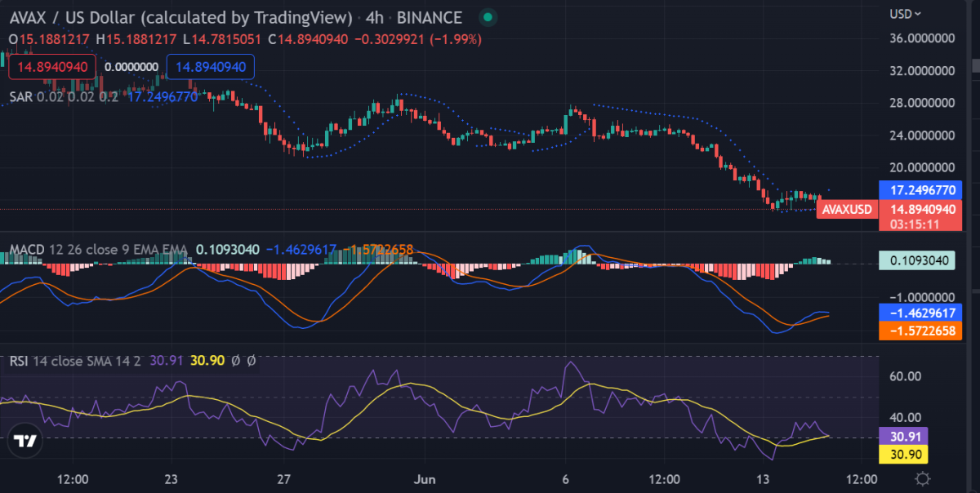This screenshot has height=493, width=980.
Task: Select the MACD indicator title
Action: (x=29, y=249)
